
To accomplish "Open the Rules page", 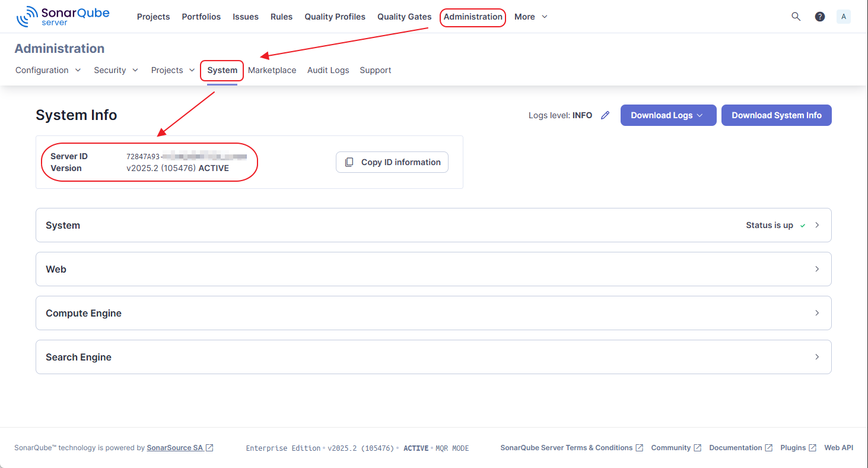I will (281, 17).
